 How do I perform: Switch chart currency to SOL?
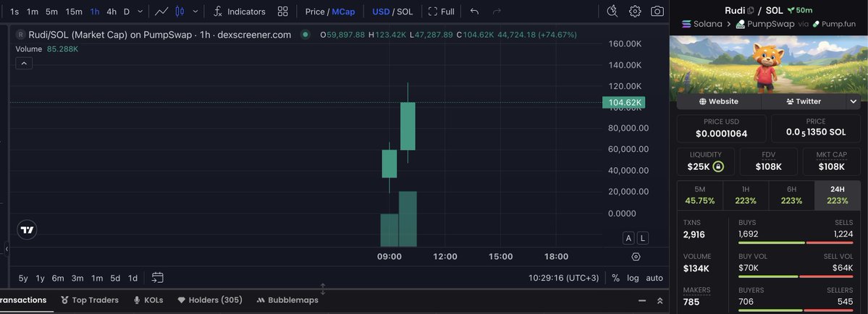tap(404, 12)
